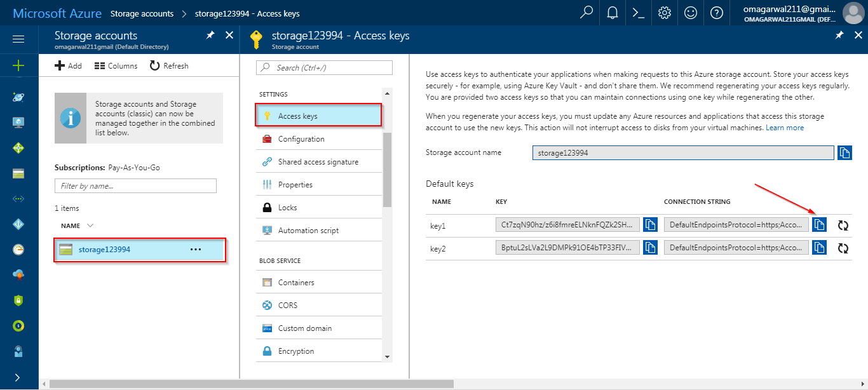
Task: Open ellipsis menu for storage123994
Action: point(196,250)
